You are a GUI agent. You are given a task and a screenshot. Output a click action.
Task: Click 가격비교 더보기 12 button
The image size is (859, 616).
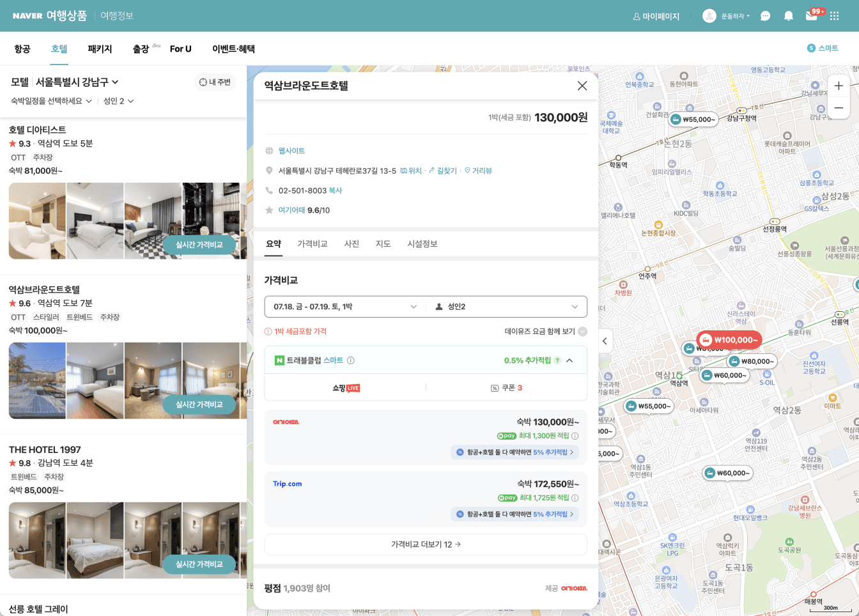[x=426, y=544]
